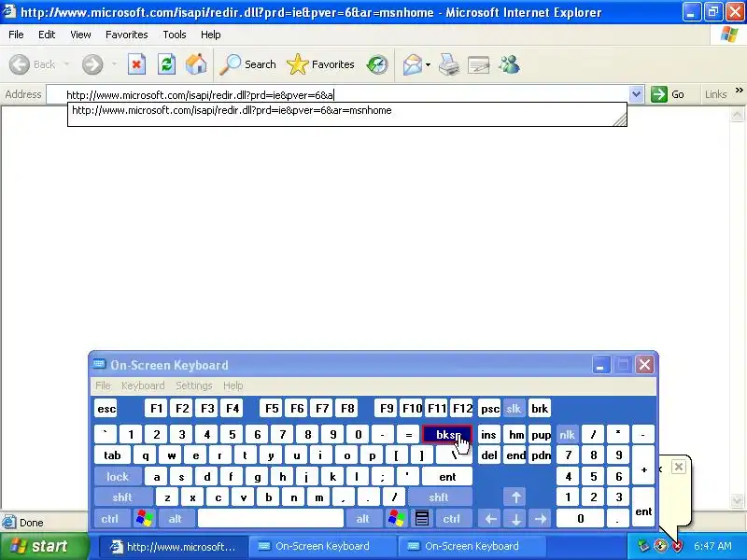Click the numpad 0 key
This screenshot has width=747, height=560.
tap(580, 519)
